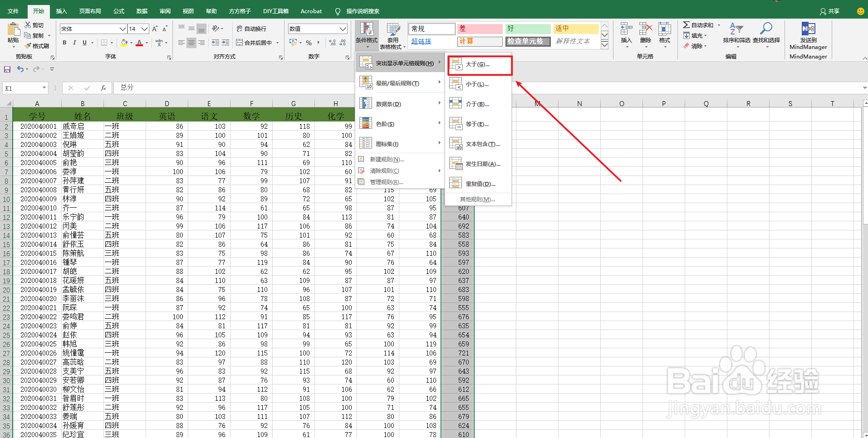Click the Paste clipboard icon

[13, 29]
